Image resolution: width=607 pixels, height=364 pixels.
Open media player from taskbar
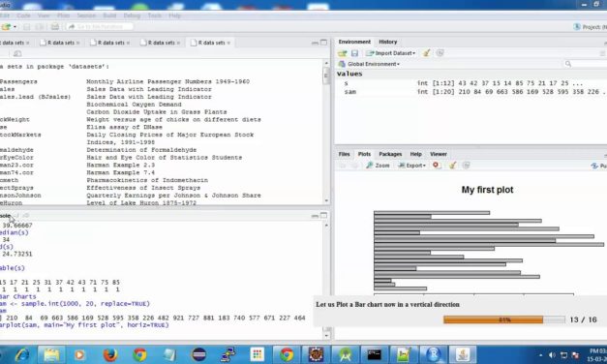(x=80, y=354)
